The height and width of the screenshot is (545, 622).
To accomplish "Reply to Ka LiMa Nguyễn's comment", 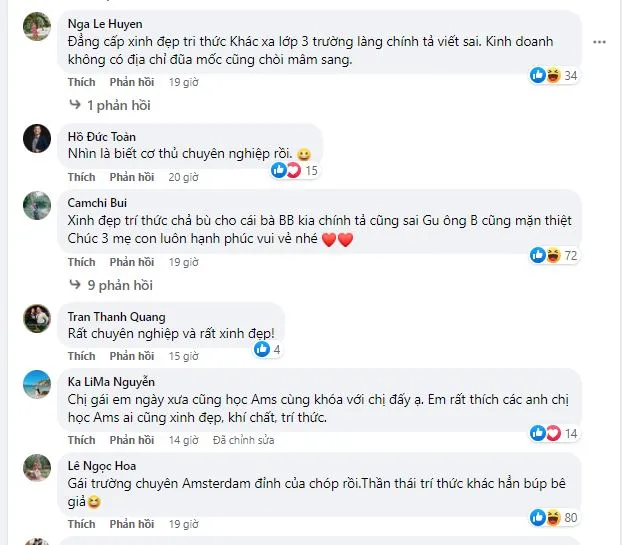I will [131, 440].
